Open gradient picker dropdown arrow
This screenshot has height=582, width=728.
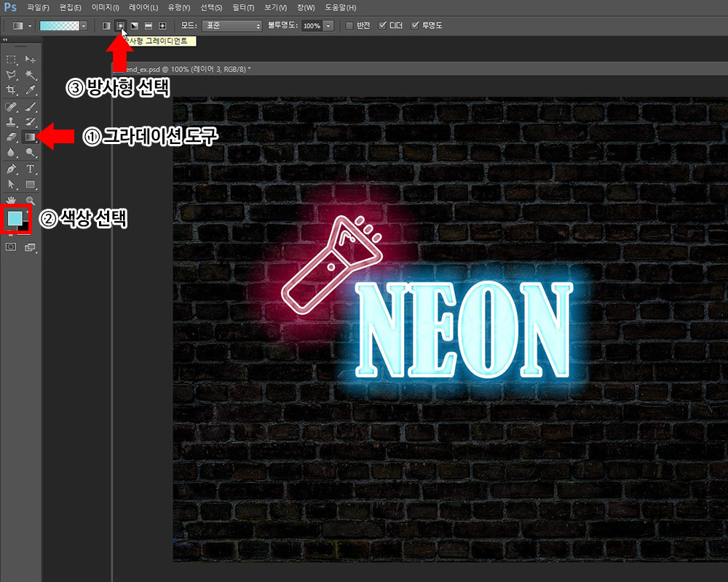84,26
